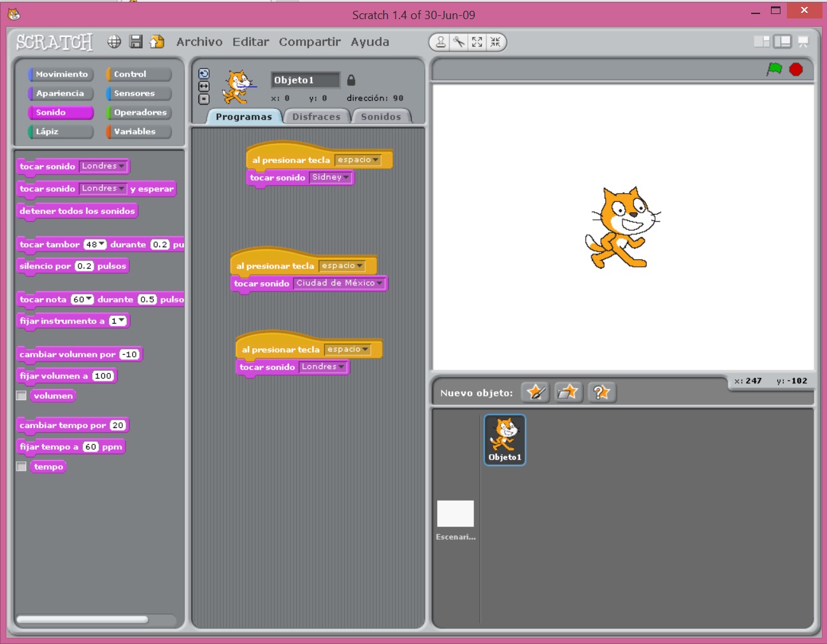Save the project with the floppy disk icon

pyautogui.click(x=136, y=42)
